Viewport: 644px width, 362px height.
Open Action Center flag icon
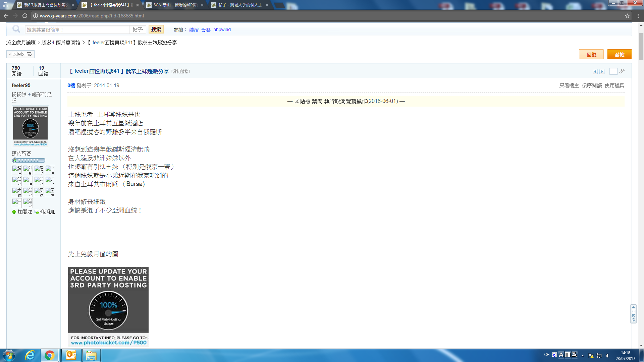coord(591,356)
